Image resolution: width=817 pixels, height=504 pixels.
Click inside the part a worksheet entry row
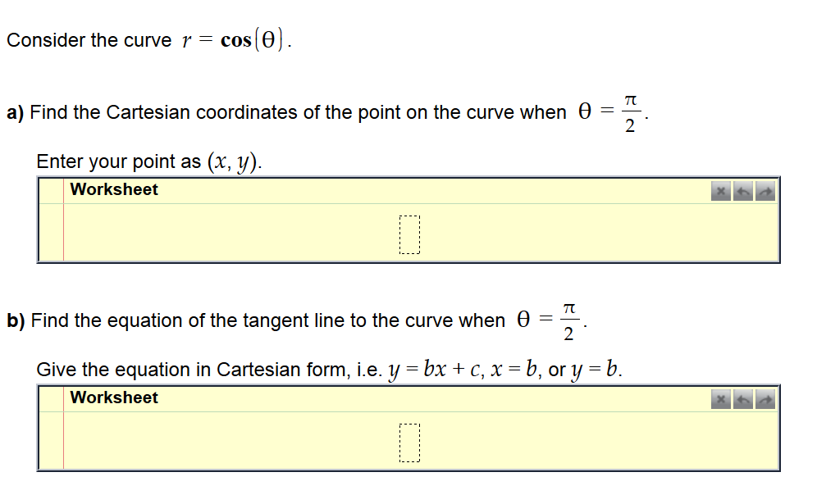coord(246,234)
